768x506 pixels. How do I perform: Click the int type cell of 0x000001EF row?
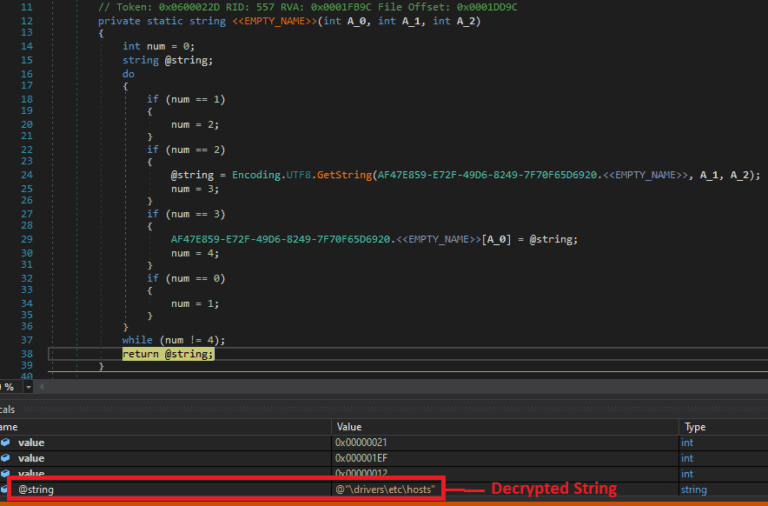tap(687, 458)
